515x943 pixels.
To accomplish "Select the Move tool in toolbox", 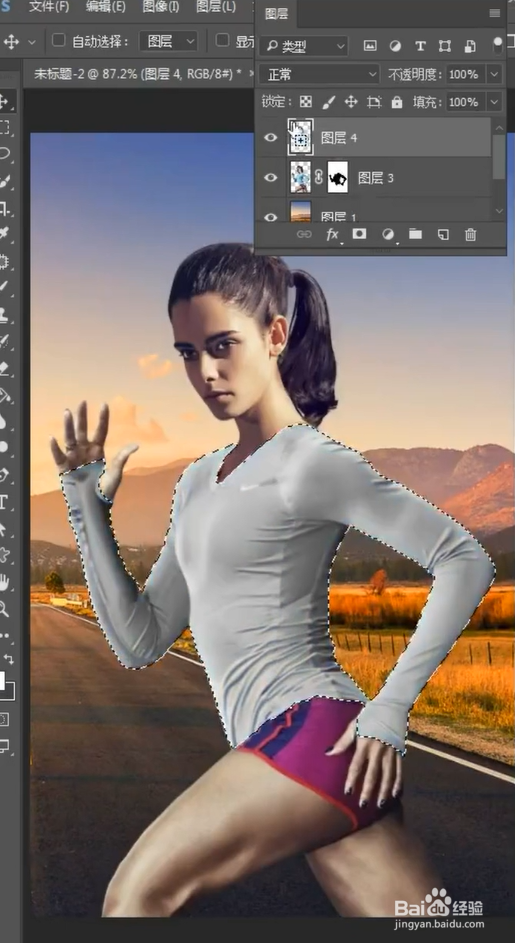I will tap(4, 100).
